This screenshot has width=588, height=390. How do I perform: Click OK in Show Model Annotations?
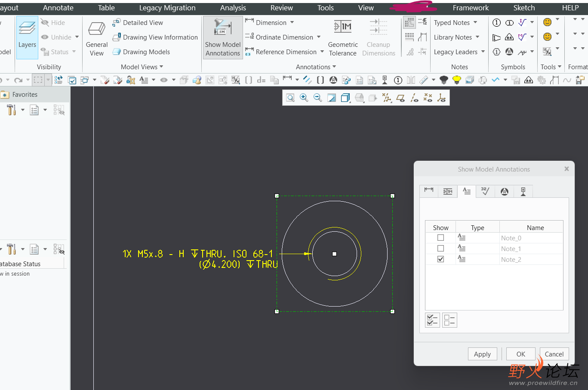coord(521,354)
